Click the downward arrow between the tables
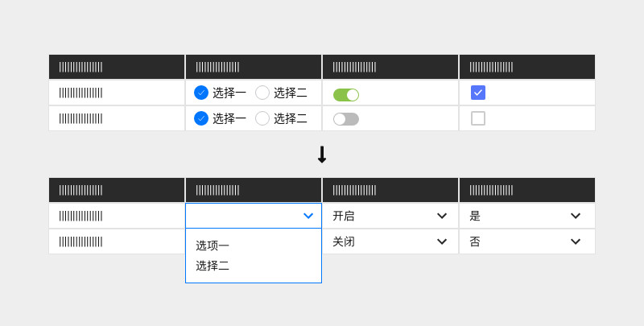The width and height of the screenshot is (644, 326). [x=322, y=155]
